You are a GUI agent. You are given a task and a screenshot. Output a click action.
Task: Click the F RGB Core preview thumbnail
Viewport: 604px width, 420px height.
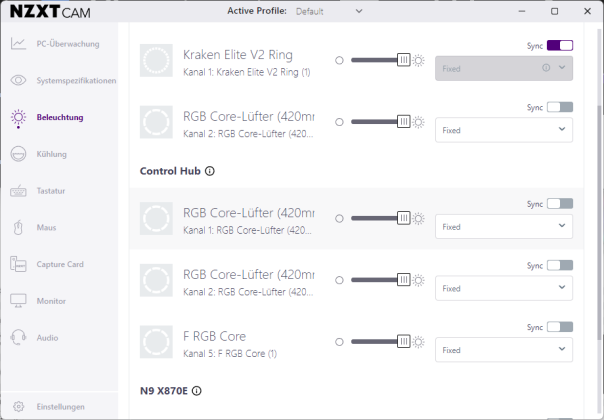[x=157, y=343]
